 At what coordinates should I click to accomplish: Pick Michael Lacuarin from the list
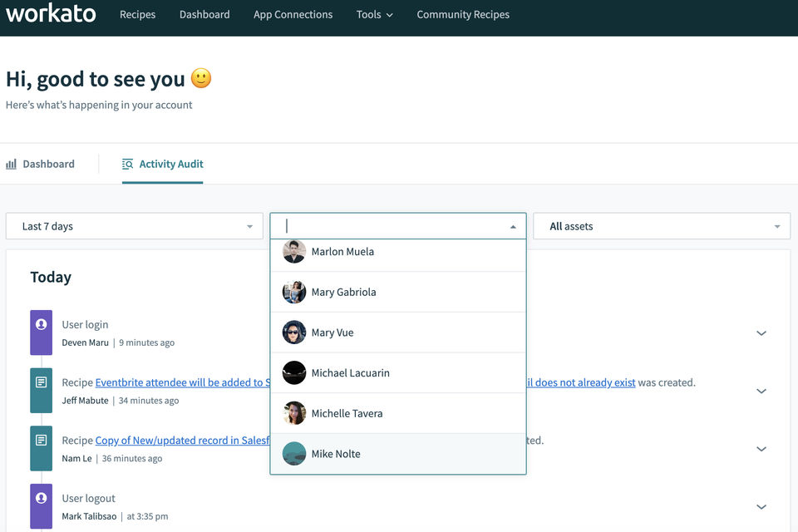pyautogui.click(x=398, y=372)
